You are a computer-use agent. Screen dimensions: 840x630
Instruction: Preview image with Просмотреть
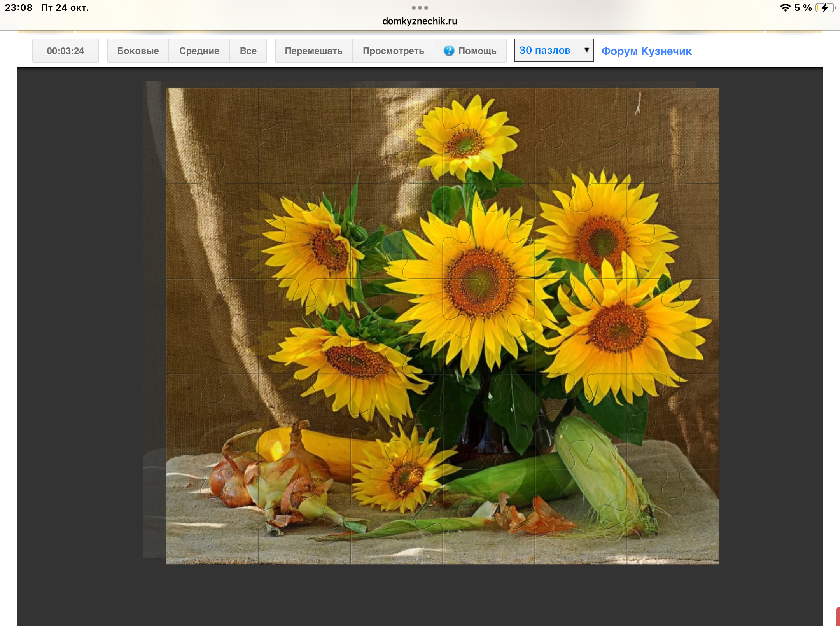pos(393,51)
